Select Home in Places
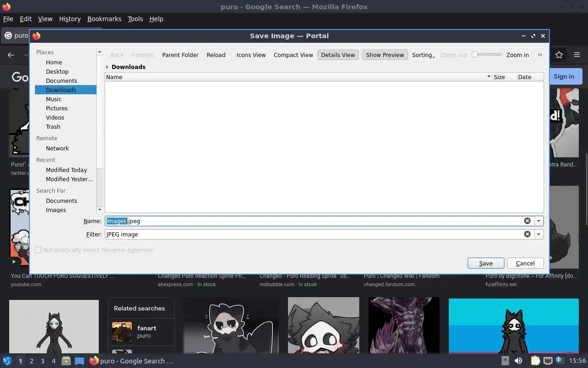The image size is (588, 368). 54,62
